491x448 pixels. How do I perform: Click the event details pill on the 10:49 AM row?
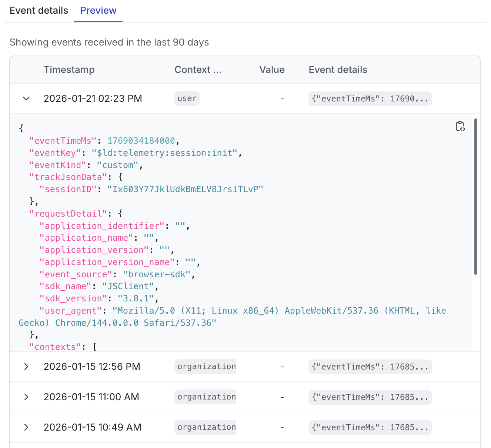370,427
